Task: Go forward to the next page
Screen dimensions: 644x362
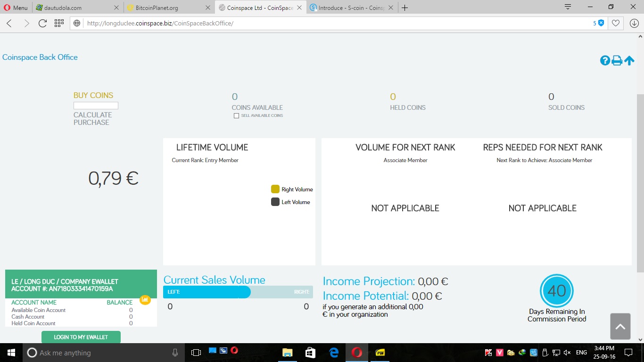Action: [26, 23]
